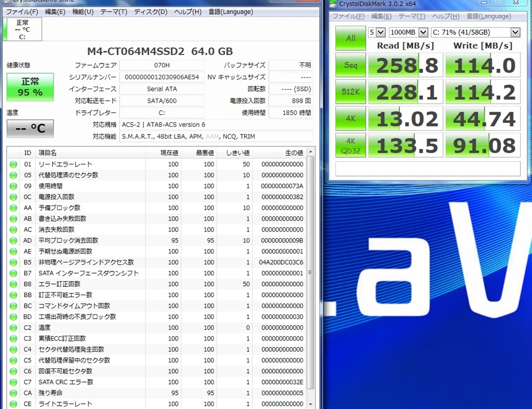Start the 512K benchmark test

click(351, 91)
